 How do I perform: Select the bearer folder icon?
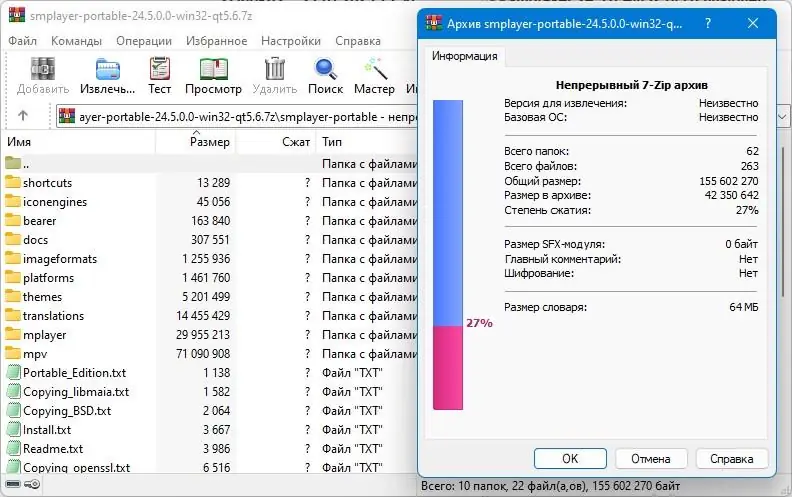pyautogui.click(x=13, y=220)
